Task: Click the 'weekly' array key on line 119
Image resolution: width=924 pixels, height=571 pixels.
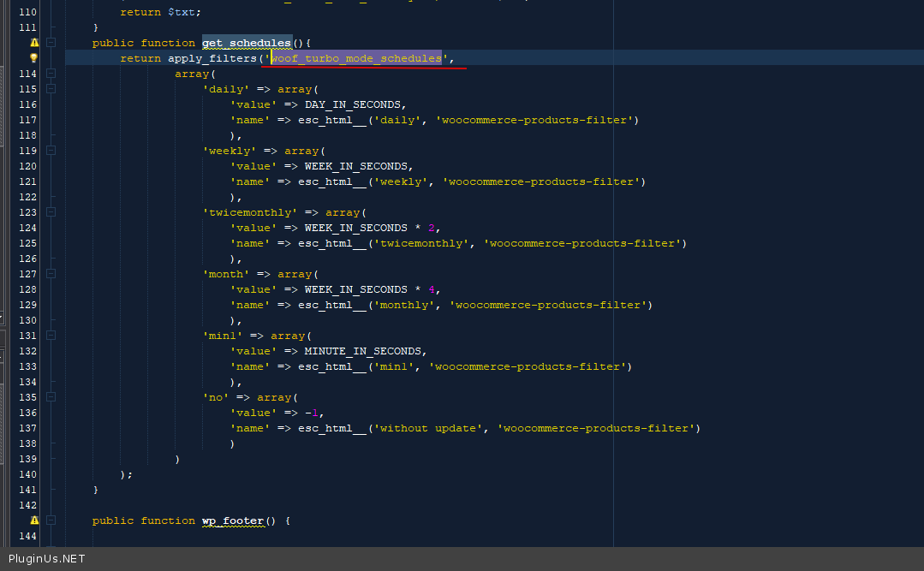Action: point(230,151)
